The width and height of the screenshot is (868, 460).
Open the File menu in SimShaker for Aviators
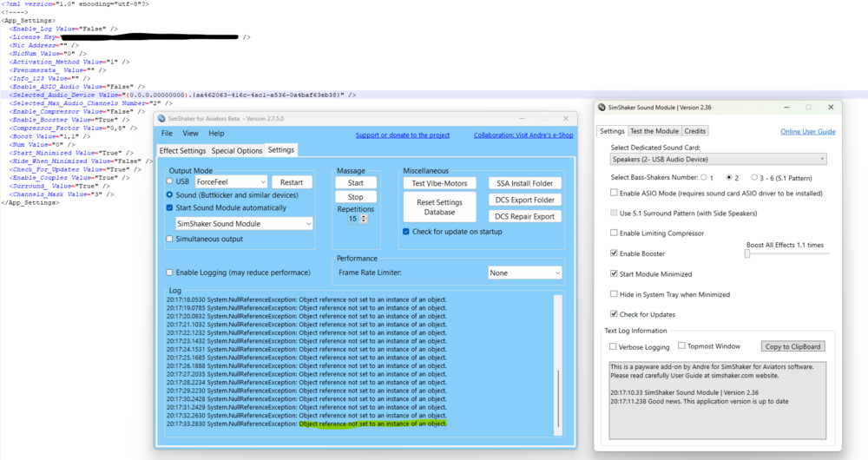click(167, 134)
